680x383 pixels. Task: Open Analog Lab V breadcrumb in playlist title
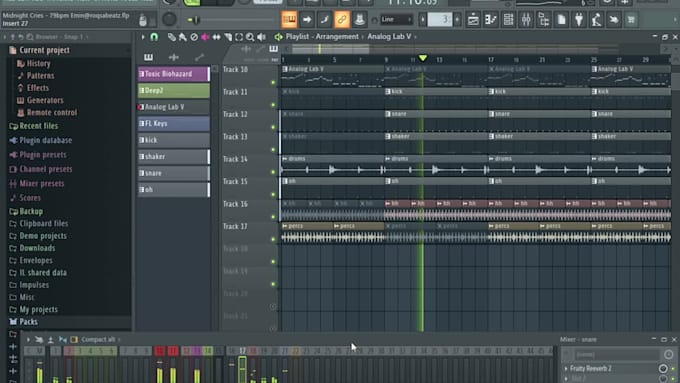click(x=389, y=37)
